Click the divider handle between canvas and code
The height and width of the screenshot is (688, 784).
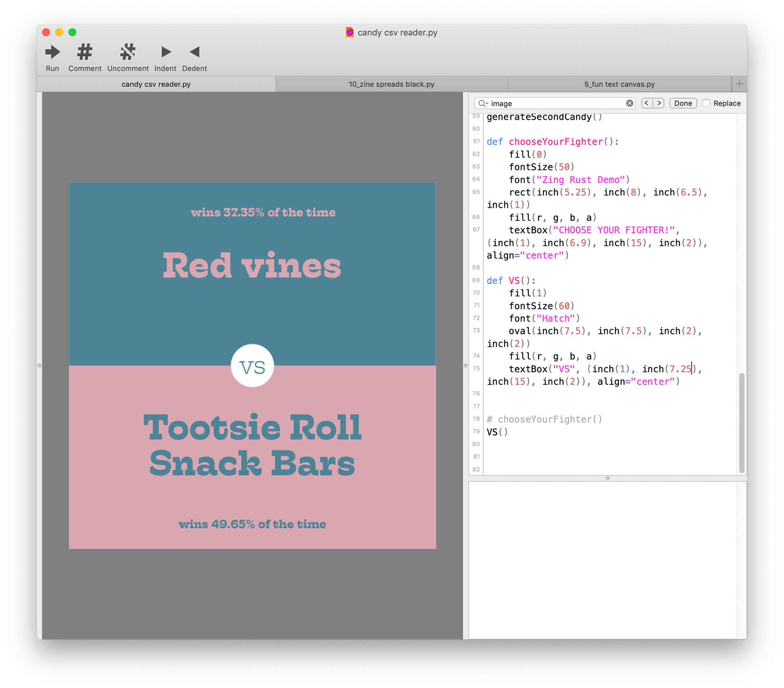[465, 366]
